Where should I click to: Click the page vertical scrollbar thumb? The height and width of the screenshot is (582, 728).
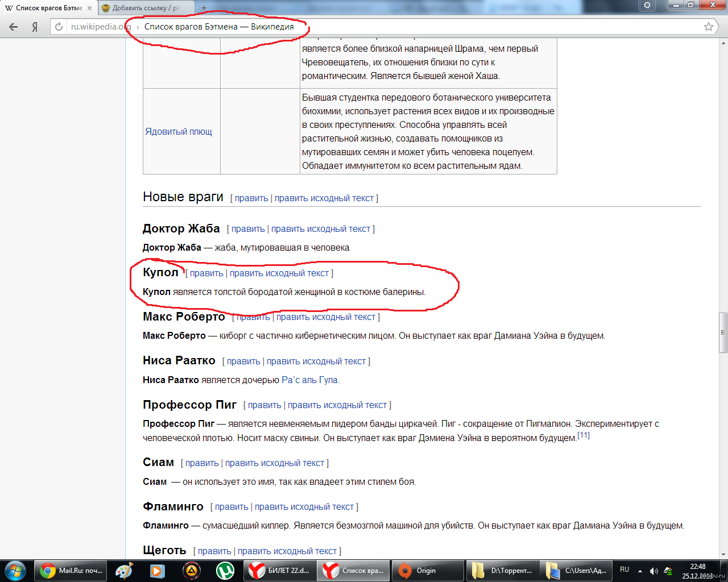[723, 332]
